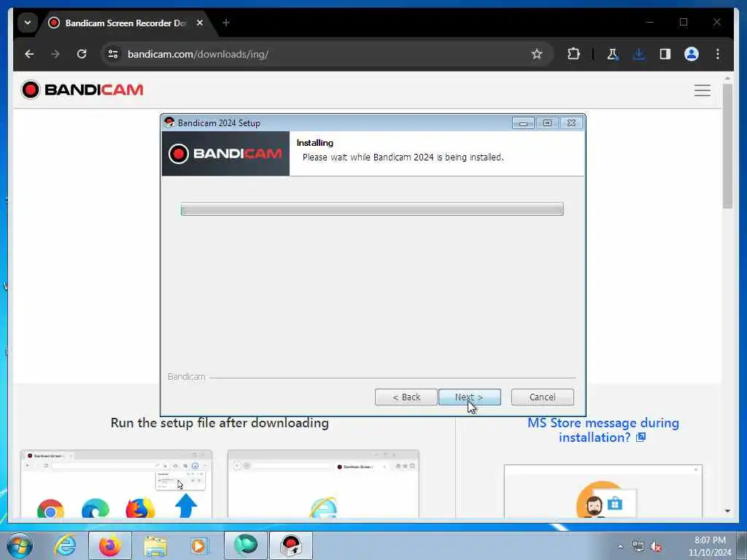Click the Next button in Setup

(470, 397)
